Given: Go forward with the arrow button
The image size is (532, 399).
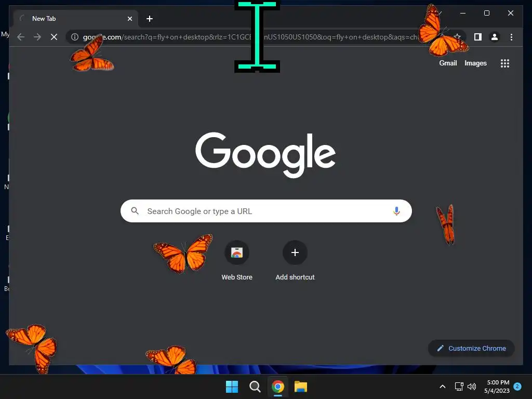Looking at the screenshot, I should click(37, 37).
